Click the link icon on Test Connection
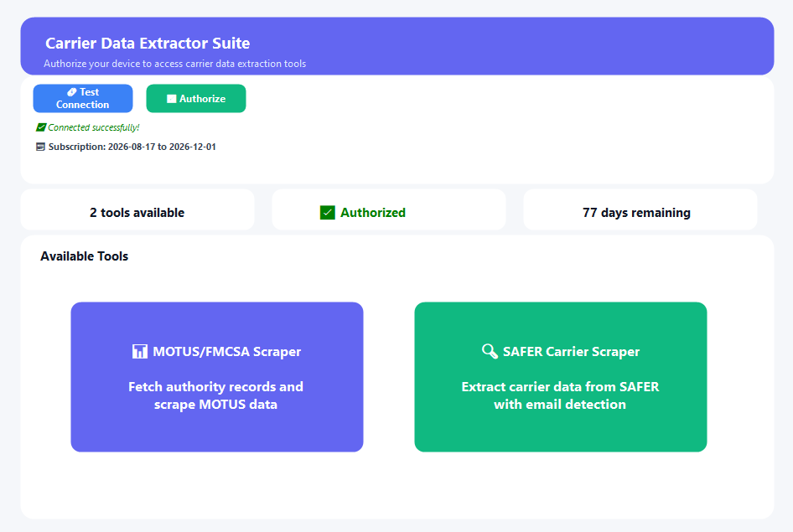Viewport: 793px width, 532px height. [x=72, y=92]
